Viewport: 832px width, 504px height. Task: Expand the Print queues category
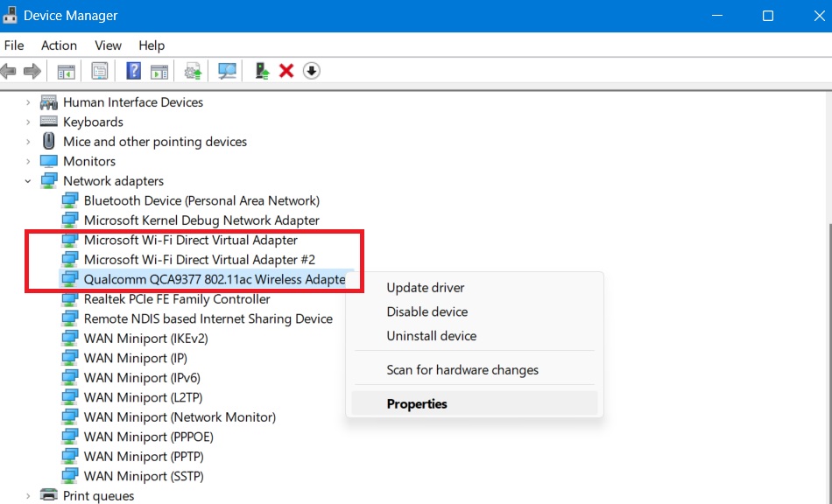[26, 495]
